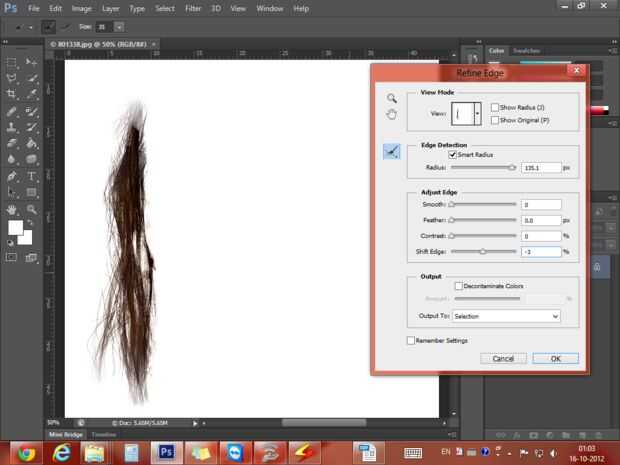Open the Filter menu
This screenshot has width=620, height=465.
tap(192, 8)
